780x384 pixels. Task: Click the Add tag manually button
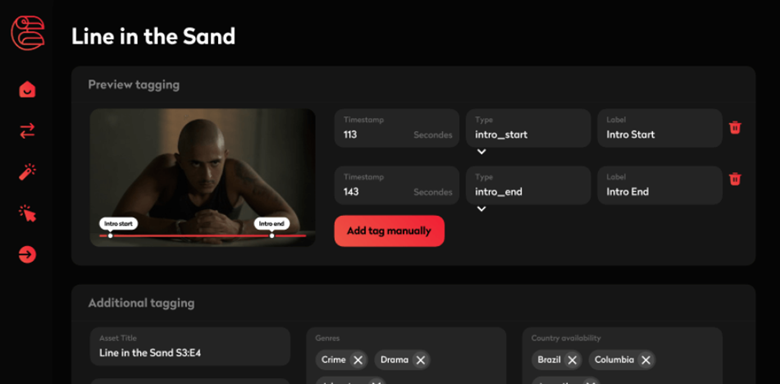point(390,231)
